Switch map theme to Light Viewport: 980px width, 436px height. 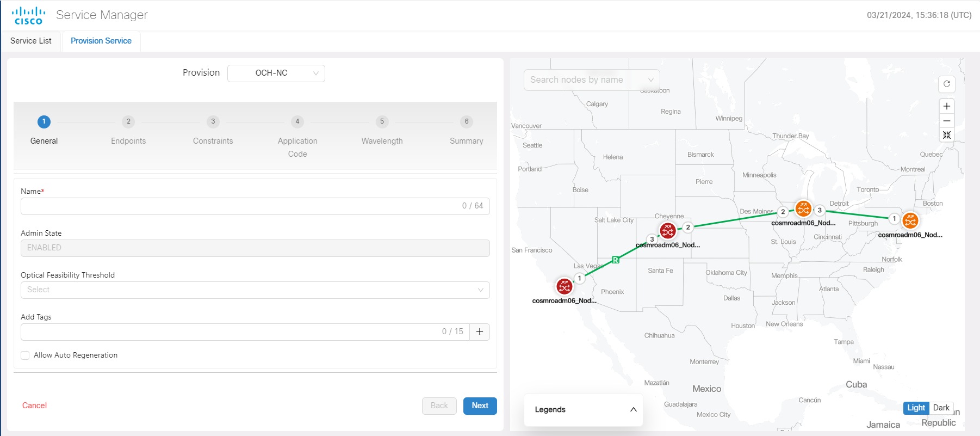[916, 408]
